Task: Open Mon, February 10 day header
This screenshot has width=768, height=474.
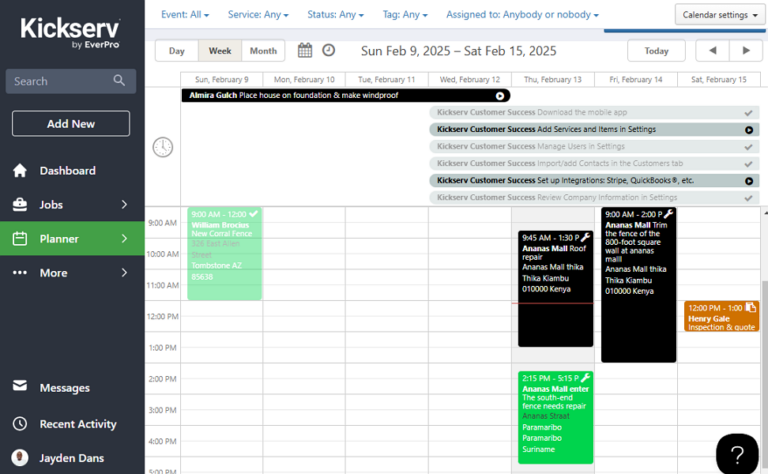Action: pyautogui.click(x=304, y=79)
